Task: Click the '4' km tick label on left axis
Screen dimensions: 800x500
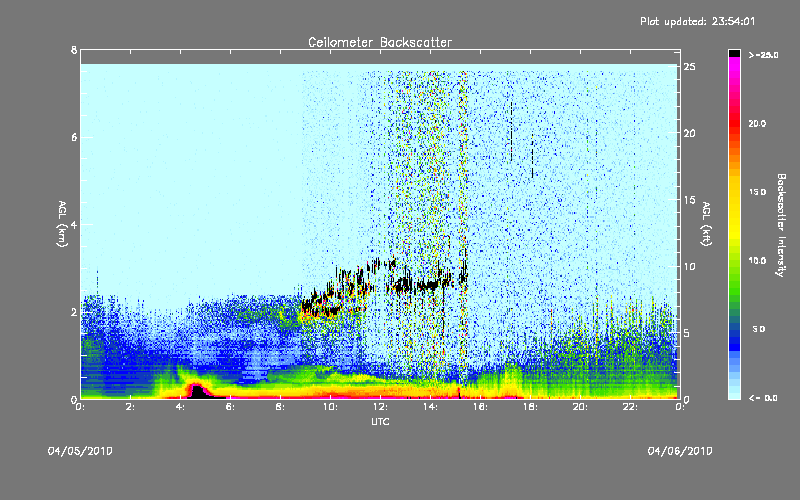Action: point(74,224)
